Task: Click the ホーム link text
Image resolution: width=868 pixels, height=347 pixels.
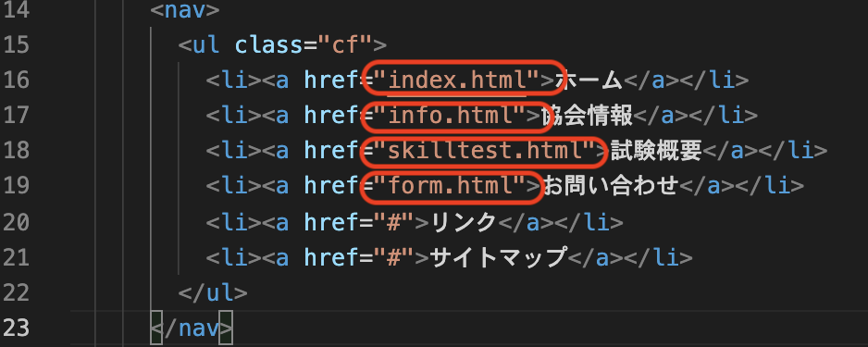Action: (x=589, y=81)
